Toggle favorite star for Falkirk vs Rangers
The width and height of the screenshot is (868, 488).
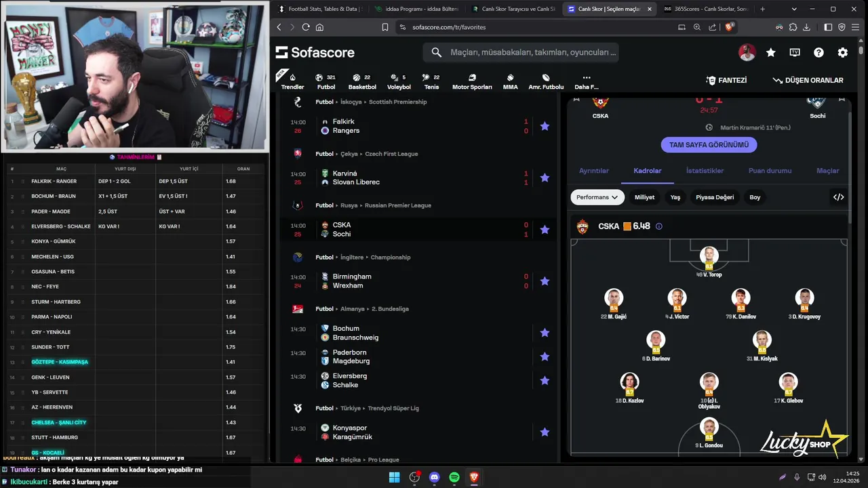[x=545, y=126]
